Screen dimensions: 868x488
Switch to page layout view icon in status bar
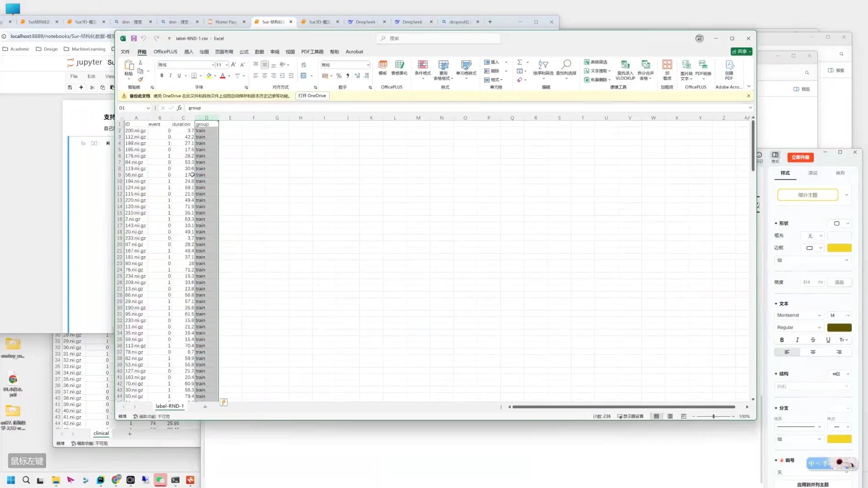click(670, 417)
